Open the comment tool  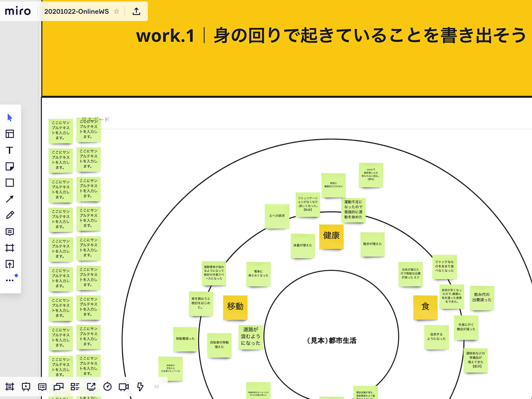pos(10,232)
